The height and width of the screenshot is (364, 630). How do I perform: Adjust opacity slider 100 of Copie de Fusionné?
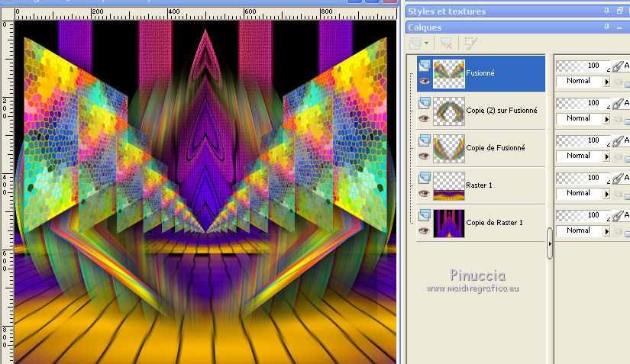[583, 140]
